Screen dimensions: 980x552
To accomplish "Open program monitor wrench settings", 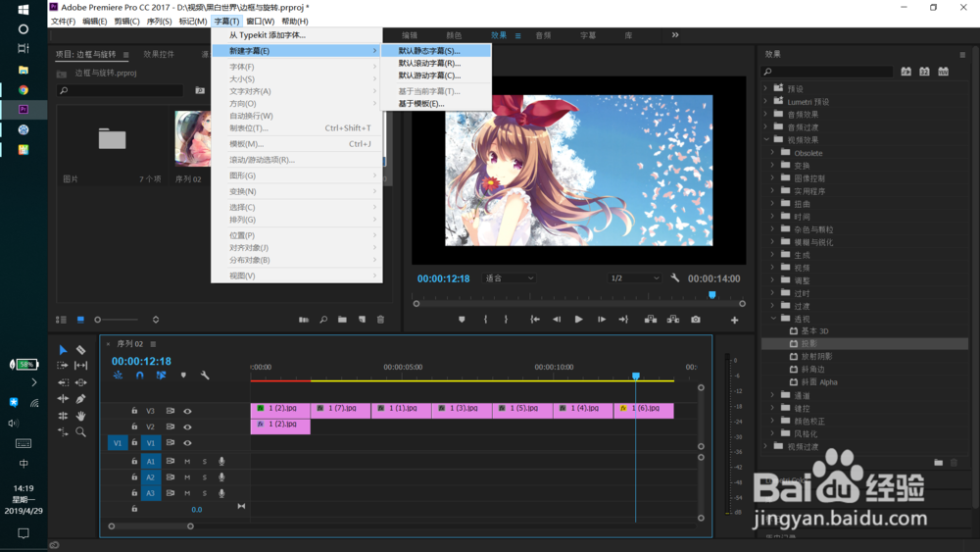I will coord(675,277).
